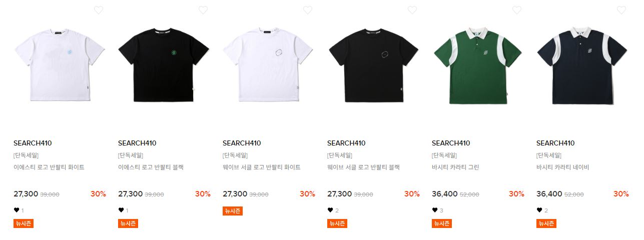The height and width of the screenshot is (240, 644).
Task: Open 바시티 카라티 그린 product title
Action: point(456,167)
